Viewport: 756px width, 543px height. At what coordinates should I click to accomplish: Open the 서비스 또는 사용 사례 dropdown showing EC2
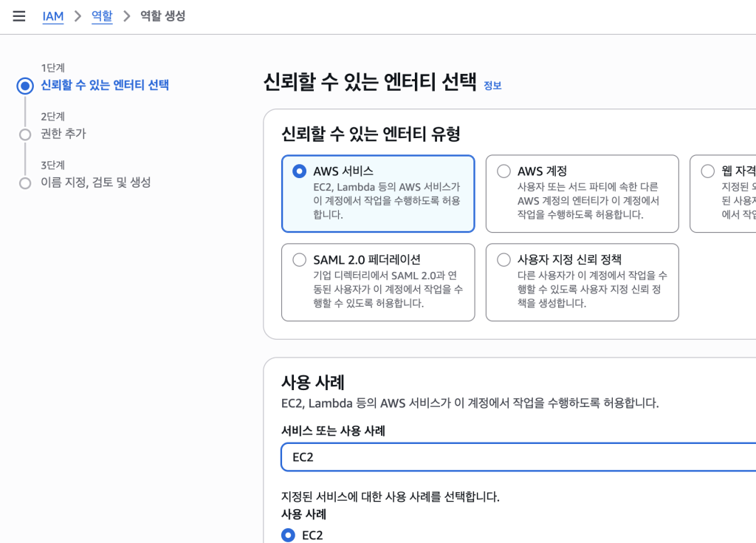coord(518,457)
